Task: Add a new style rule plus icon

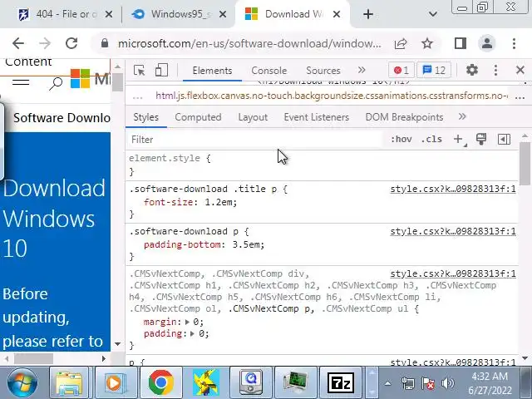Action: point(458,139)
